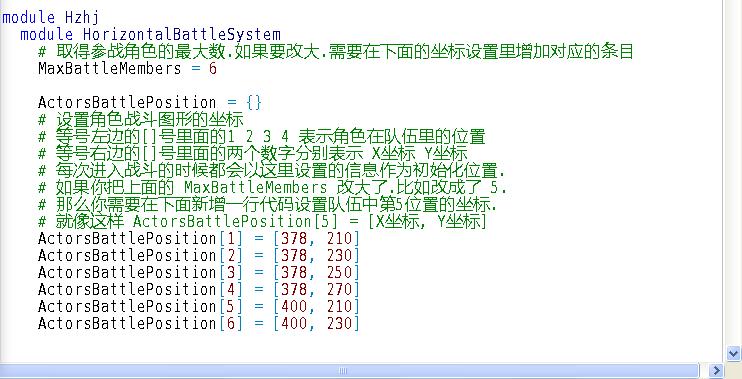
Task: Click the index [1] in ActorsBattlePosition[1]
Action: [230, 238]
